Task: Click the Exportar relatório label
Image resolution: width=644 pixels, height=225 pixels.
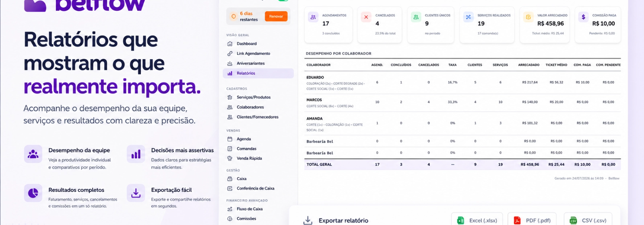Action: (x=343, y=221)
